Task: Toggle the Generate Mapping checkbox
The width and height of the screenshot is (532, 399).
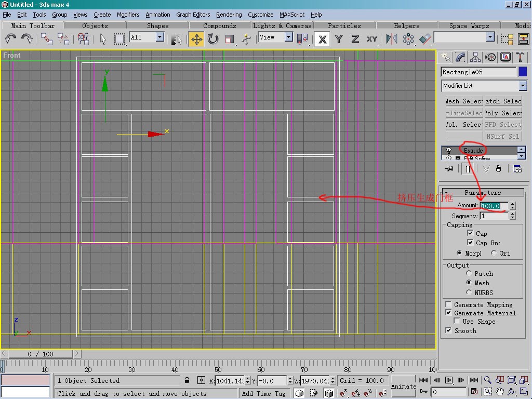Action: pyautogui.click(x=448, y=304)
